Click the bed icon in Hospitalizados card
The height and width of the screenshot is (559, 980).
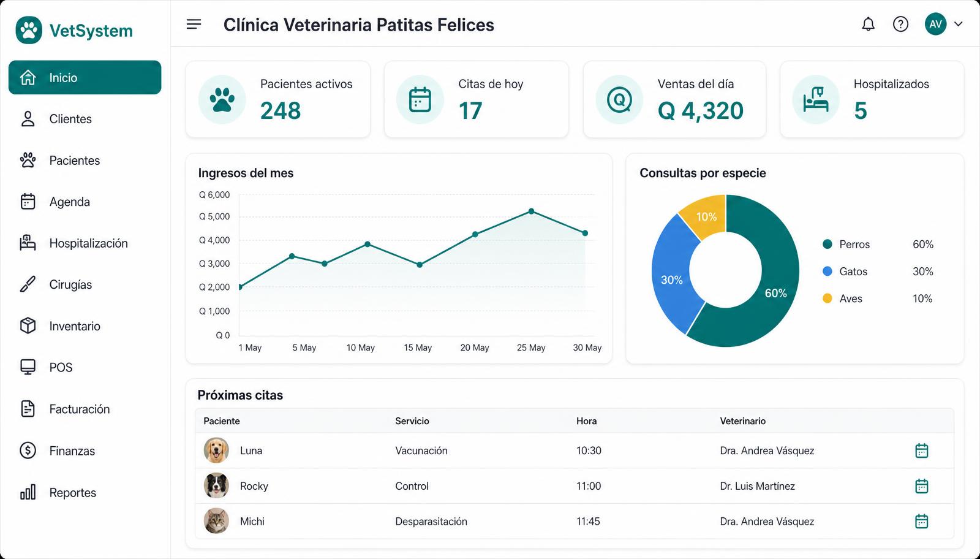point(816,99)
